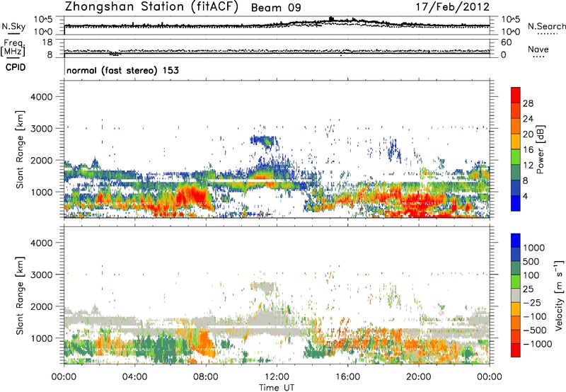Click the "-100" value on velocity colorbar
Viewport: 566px width, 392px height.
(x=536, y=316)
